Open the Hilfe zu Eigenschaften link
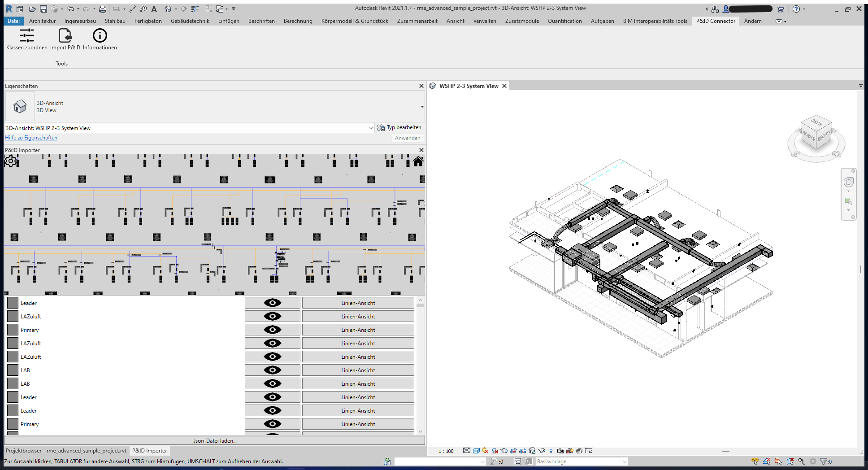Image resolution: width=868 pixels, height=470 pixels. tap(31, 138)
